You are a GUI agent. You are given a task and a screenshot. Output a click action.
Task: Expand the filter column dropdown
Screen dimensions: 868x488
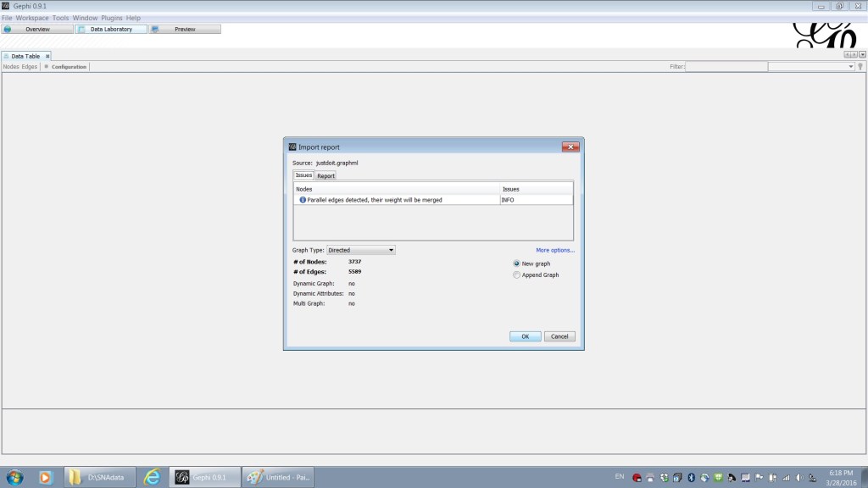[x=851, y=66]
